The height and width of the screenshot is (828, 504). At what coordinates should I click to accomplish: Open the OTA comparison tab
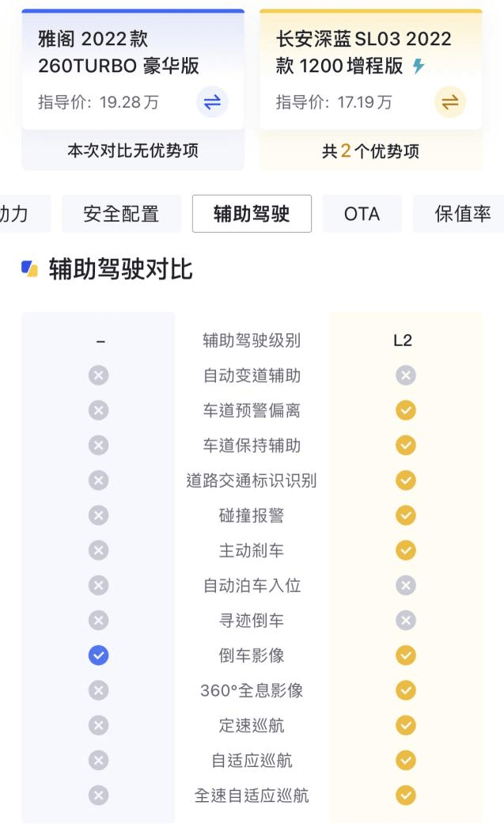pos(362,214)
